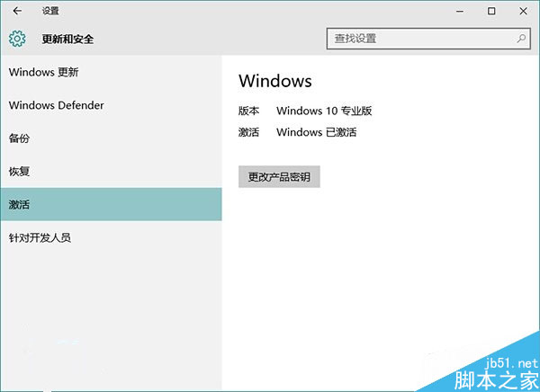Image resolution: width=540 pixels, height=392 pixels.
Task: Select the 激活 sidebar item
Action: click(x=111, y=204)
